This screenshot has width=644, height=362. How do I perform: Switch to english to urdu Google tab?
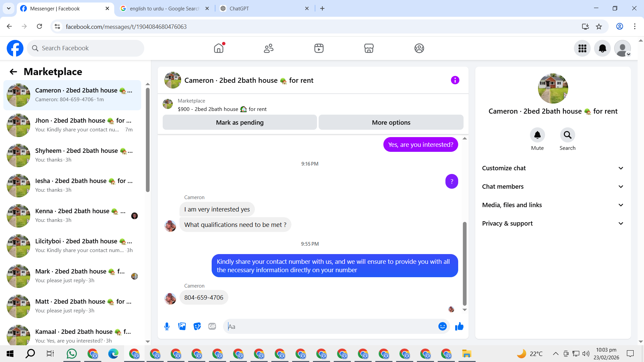[164, 8]
